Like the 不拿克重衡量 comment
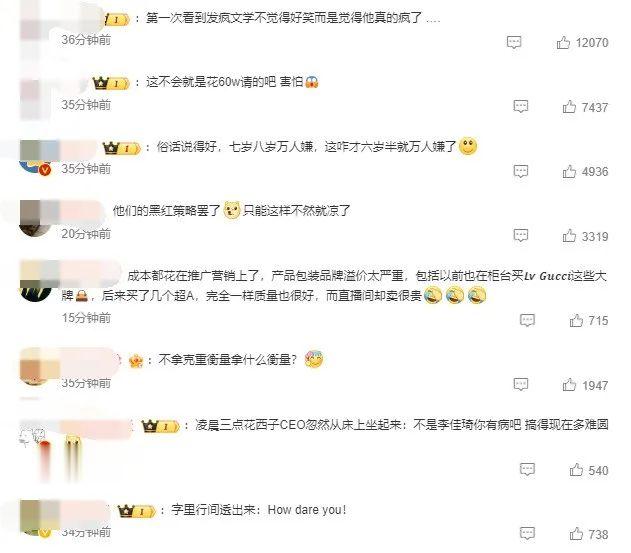This screenshot has width=631, height=553. pos(569,385)
